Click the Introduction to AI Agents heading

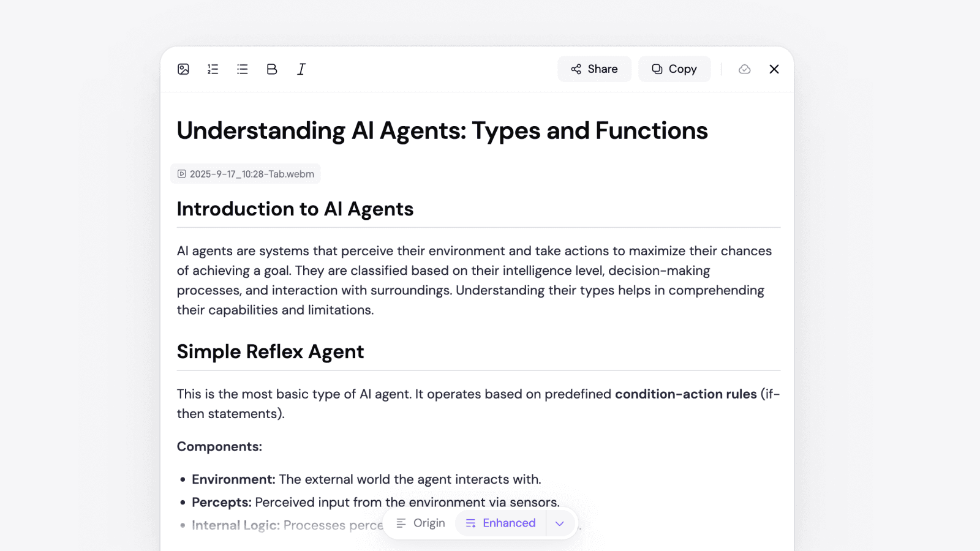click(x=295, y=209)
